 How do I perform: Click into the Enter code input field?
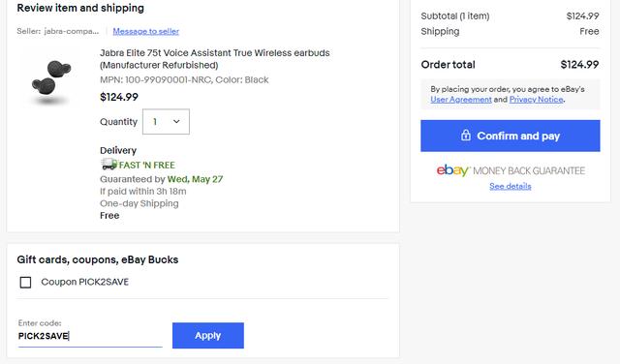pos(90,336)
